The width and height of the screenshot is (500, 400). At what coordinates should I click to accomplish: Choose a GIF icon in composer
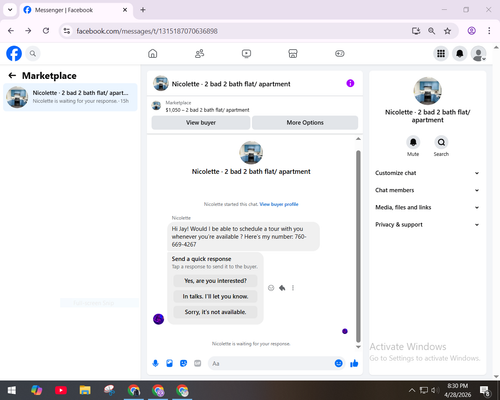click(198, 363)
